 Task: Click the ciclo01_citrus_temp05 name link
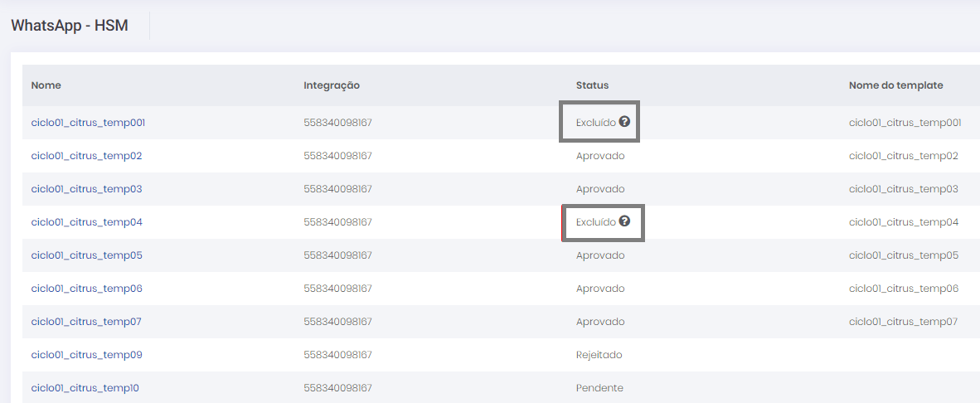(86, 255)
